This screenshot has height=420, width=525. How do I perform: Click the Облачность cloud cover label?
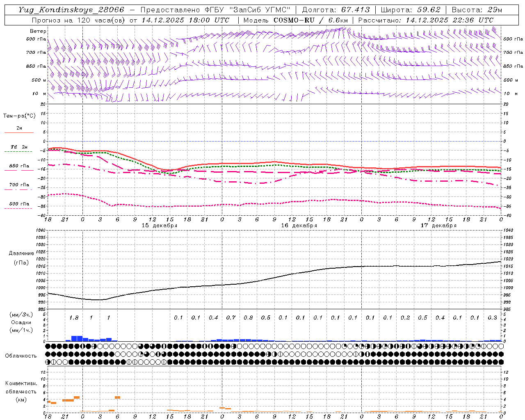tap(21, 356)
